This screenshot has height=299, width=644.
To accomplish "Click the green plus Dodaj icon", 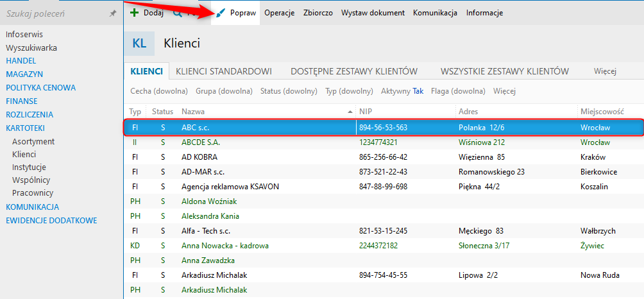I will tap(134, 13).
